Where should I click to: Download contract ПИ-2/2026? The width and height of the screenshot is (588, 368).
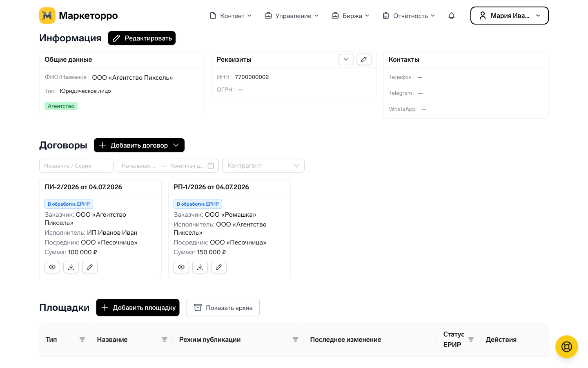point(71,267)
